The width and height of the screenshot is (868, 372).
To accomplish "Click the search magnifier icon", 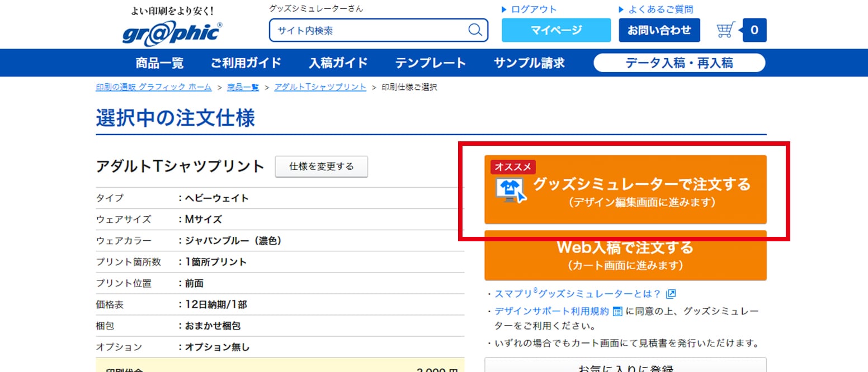I will (x=475, y=31).
